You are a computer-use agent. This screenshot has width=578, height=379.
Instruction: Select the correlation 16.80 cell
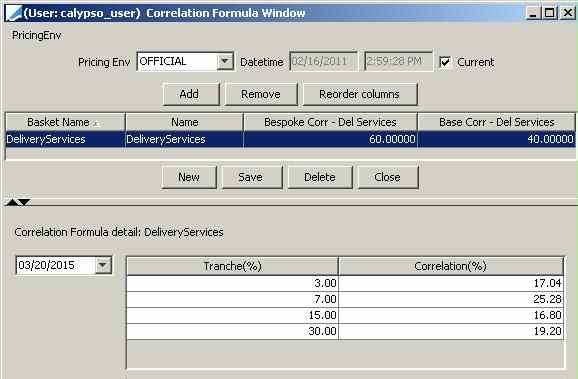tap(451, 315)
